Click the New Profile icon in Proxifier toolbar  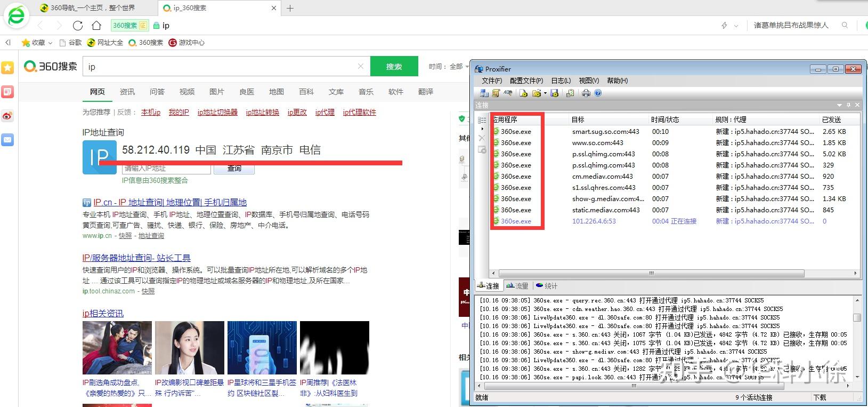[523, 93]
